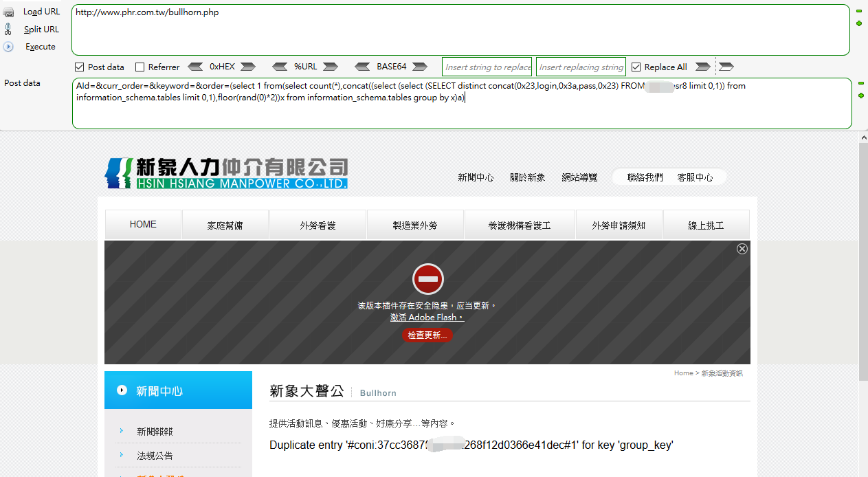Viewport: 868px width, 477px height.
Task: Open 法規公告 in the sidebar
Action: tap(155, 456)
